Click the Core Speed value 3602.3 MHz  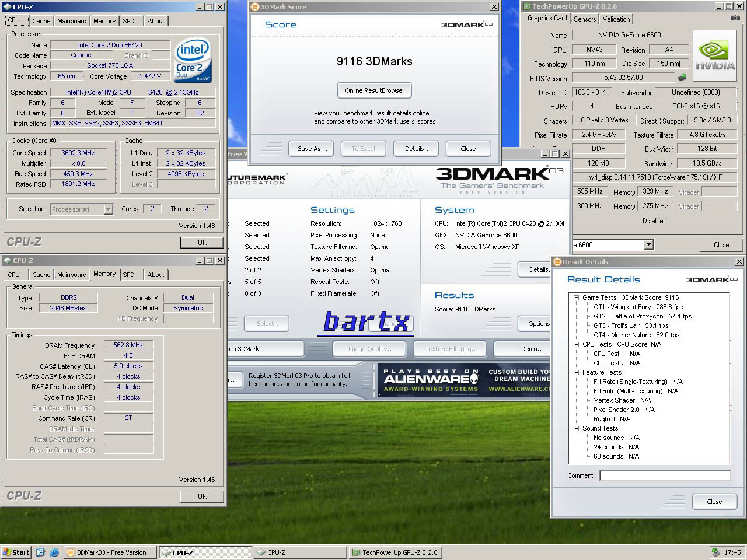coord(78,153)
